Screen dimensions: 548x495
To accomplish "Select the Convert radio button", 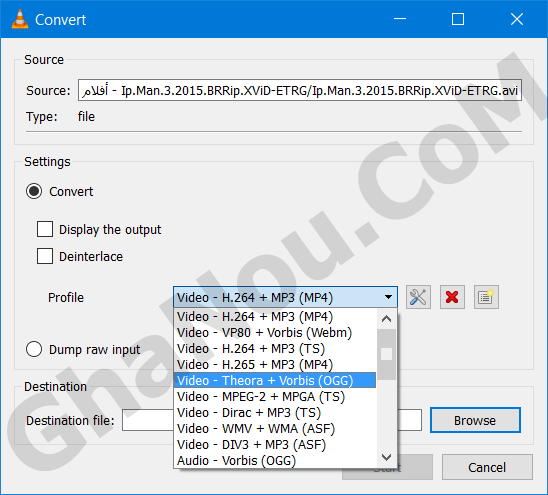I will [x=34, y=191].
